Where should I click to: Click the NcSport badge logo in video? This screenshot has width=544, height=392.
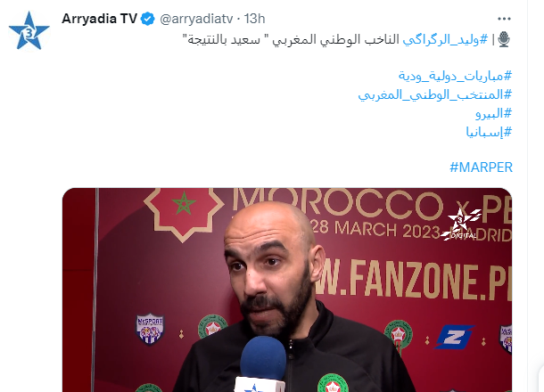[150, 329]
